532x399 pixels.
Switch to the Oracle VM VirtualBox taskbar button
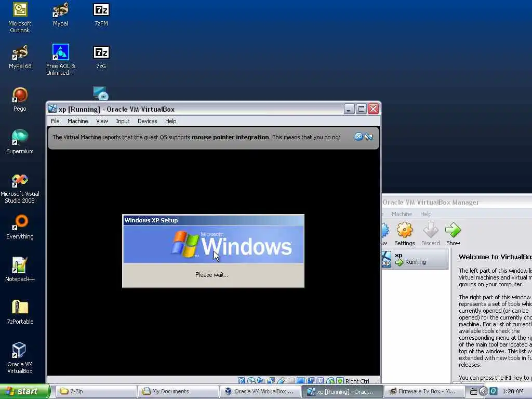[260, 391]
